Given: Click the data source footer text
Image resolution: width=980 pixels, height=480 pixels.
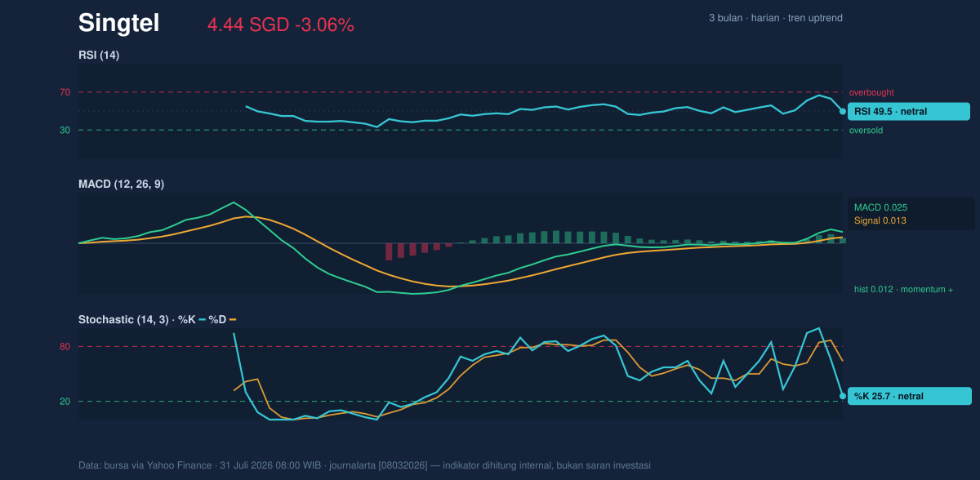Looking at the screenshot, I should [364, 465].
